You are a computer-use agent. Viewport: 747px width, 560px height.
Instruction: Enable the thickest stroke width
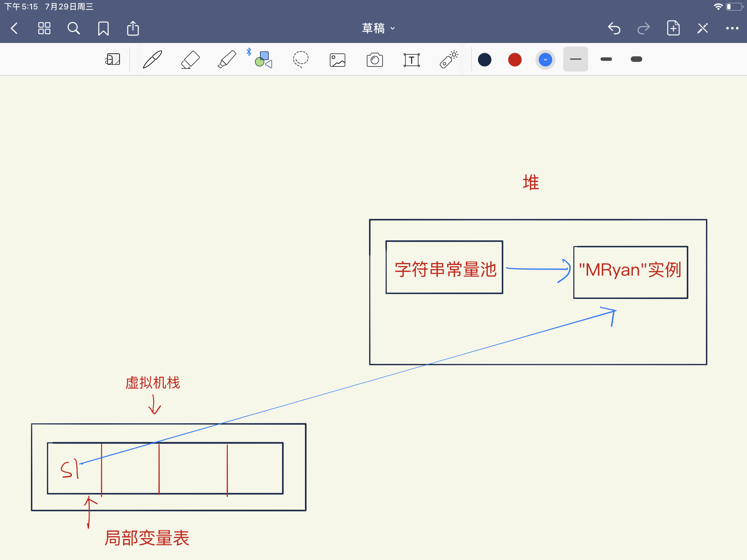(636, 59)
